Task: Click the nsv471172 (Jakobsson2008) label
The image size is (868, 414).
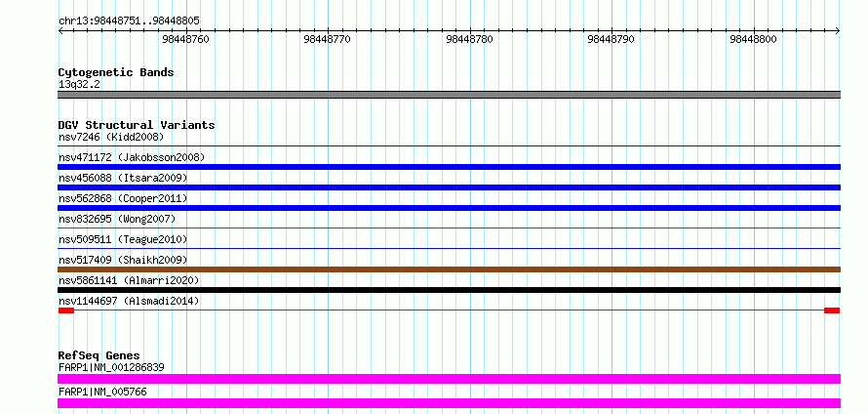Action: pyautogui.click(x=132, y=157)
